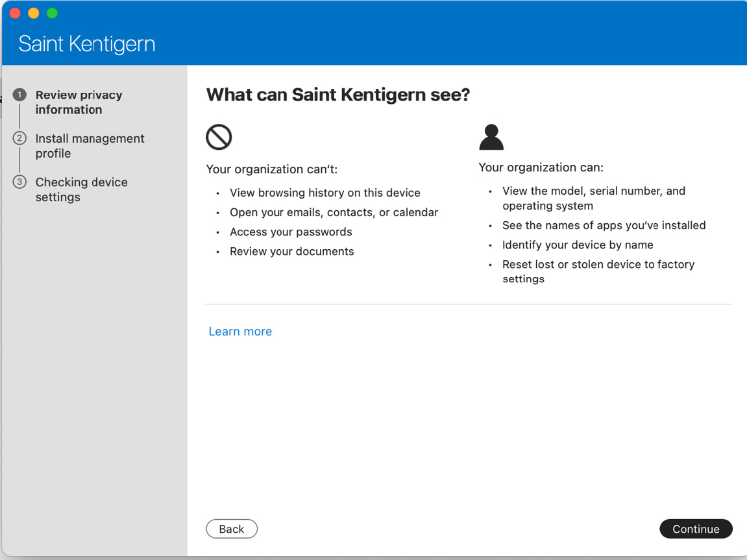Image resolution: width=747 pixels, height=560 pixels.
Task: Click 'View the model, serial number' item
Action: (594, 198)
